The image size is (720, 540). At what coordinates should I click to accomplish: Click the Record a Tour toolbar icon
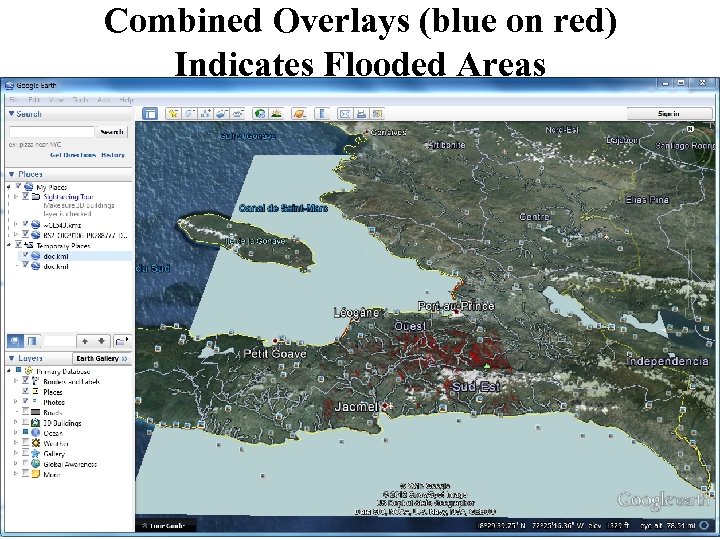pos(237,113)
